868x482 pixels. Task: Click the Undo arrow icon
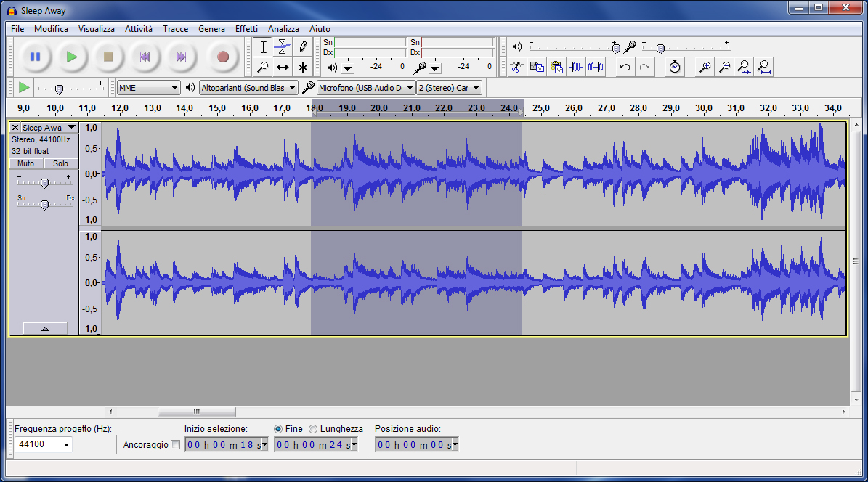[625, 68]
